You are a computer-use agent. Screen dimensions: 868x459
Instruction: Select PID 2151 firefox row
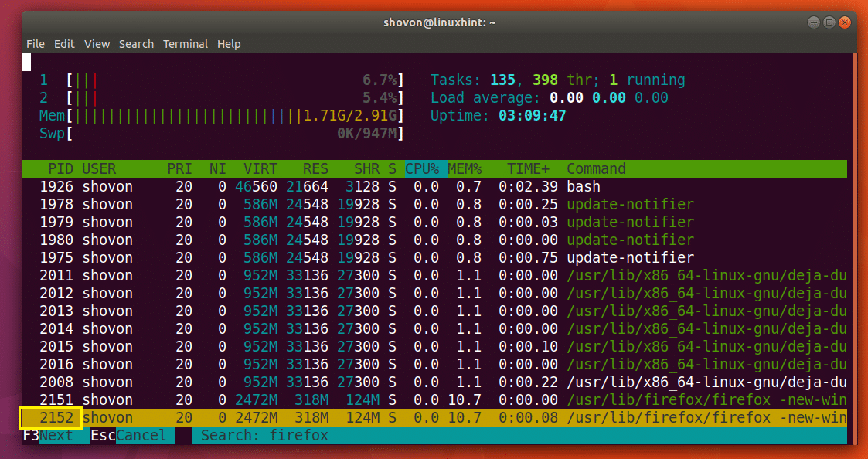pyautogui.click(x=434, y=399)
